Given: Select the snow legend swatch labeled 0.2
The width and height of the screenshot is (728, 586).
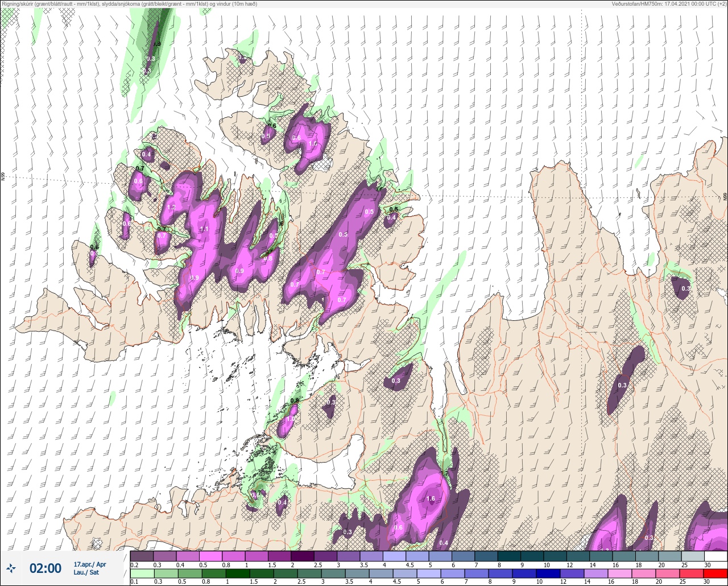Looking at the screenshot, I should coord(142,556).
